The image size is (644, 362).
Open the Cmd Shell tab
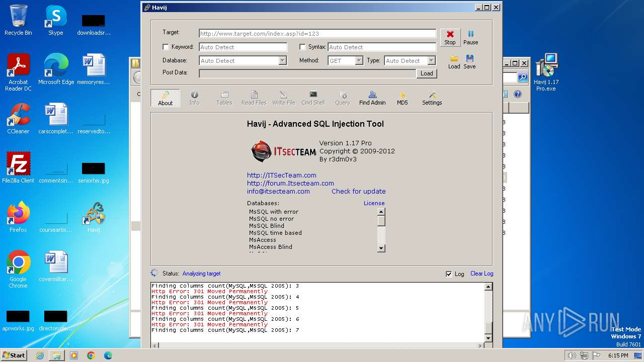(313, 98)
